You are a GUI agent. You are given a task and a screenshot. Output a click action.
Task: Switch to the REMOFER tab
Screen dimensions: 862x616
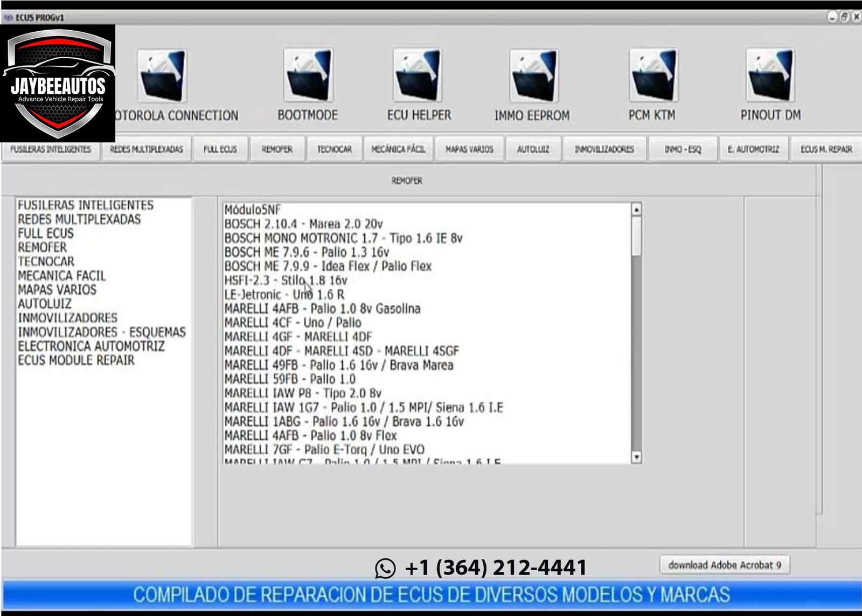(277, 149)
